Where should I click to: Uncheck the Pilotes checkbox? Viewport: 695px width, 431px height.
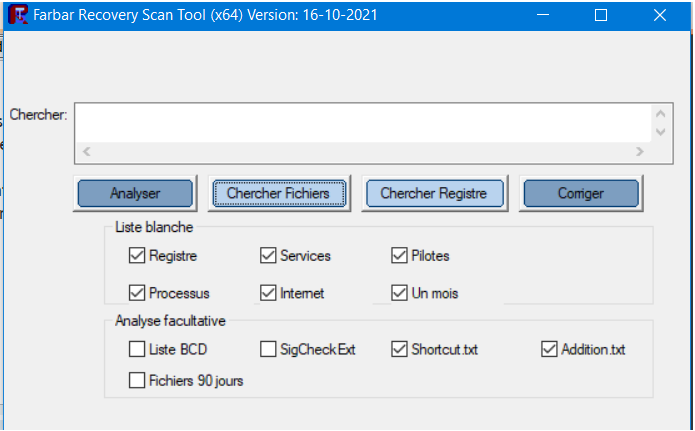(399, 255)
